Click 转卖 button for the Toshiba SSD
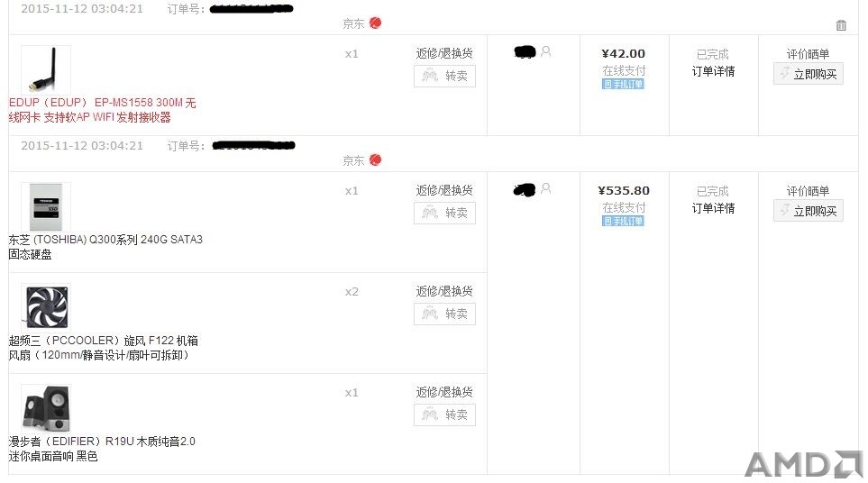Screen dimensions: 868x483 pos(444,213)
